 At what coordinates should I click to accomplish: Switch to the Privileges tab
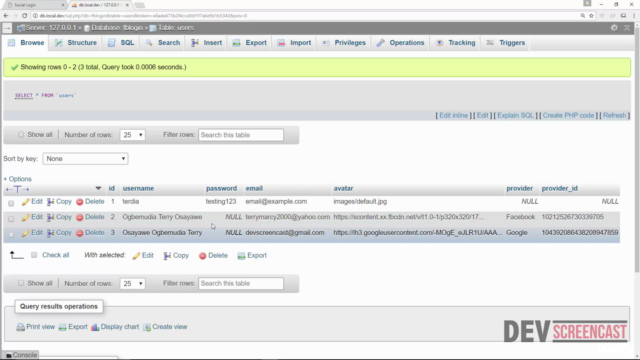[x=344, y=43]
